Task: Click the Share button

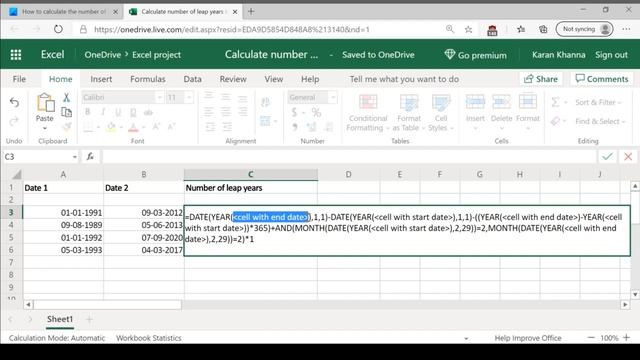Action: coord(541,79)
